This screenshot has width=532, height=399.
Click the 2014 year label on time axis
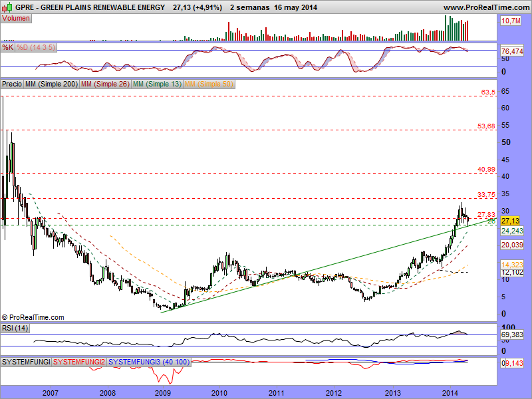coord(450,393)
